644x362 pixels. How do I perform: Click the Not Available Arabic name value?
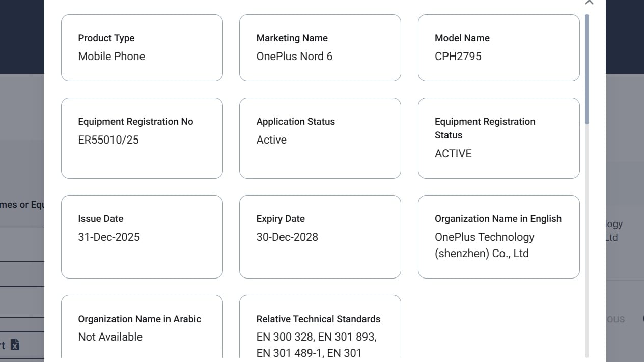110,337
